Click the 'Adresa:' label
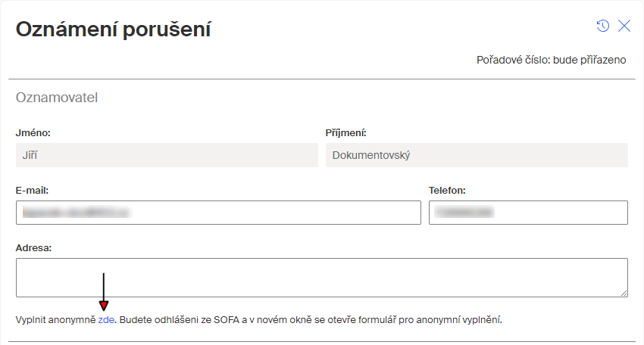 click(33, 247)
